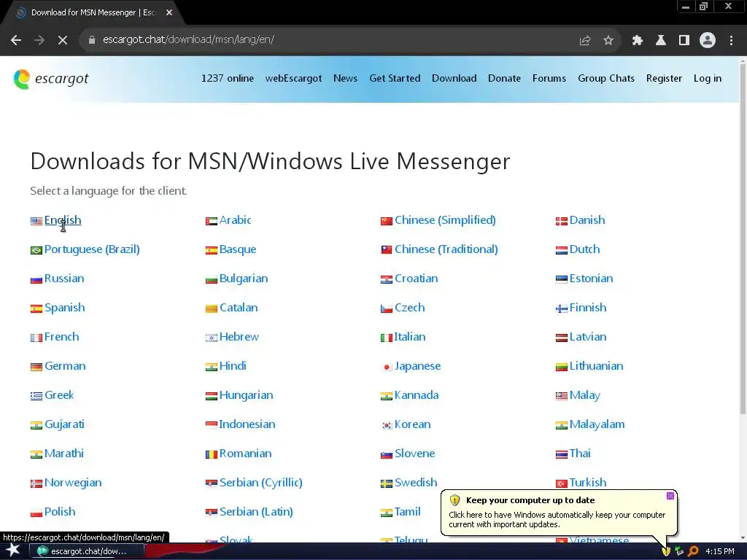Click the yellow shield tray icon
Screen dimensions: 747x560
click(x=666, y=551)
